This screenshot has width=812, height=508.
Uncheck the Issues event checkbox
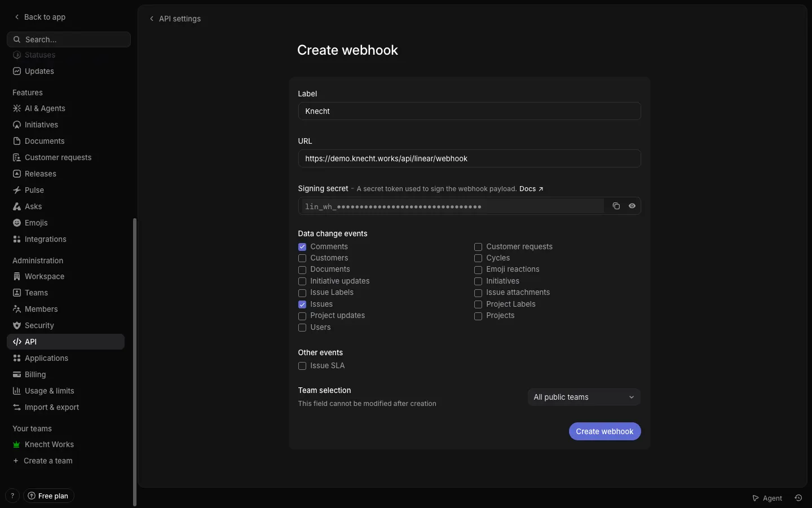pos(302,304)
